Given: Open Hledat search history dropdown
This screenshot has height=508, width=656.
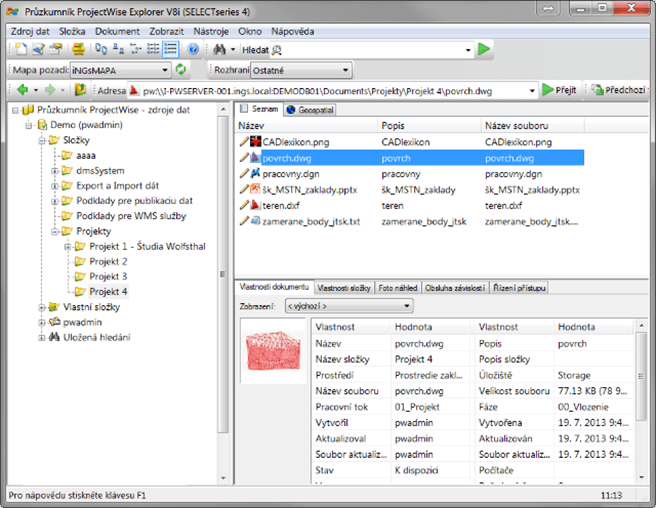Looking at the screenshot, I should [468, 50].
